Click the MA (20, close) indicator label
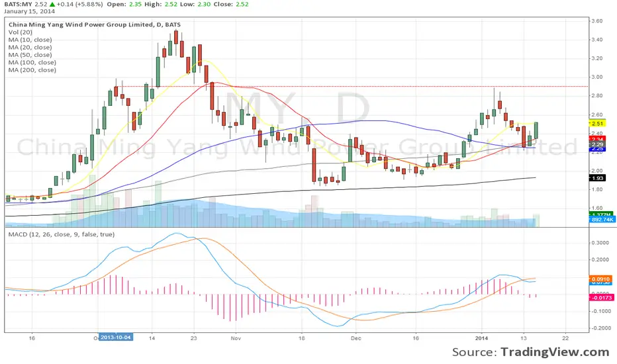This screenshot has height=364, width=617. coord(30,47)
